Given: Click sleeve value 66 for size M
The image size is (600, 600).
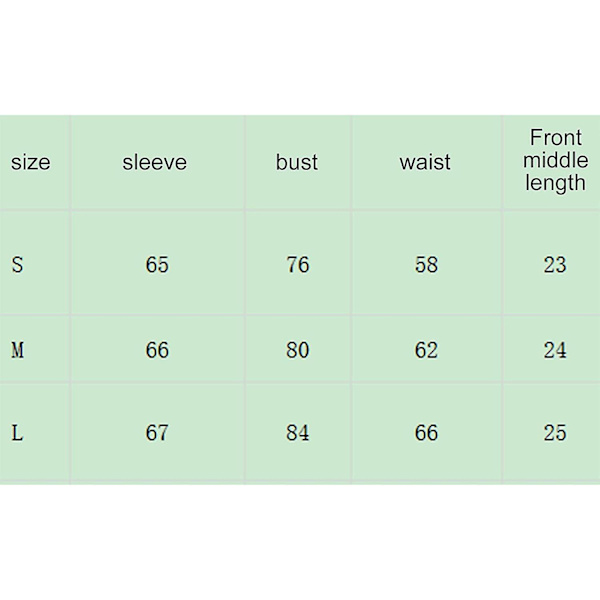Looking at the screenshot, I should pyautogui.click(x=157, y=350).
